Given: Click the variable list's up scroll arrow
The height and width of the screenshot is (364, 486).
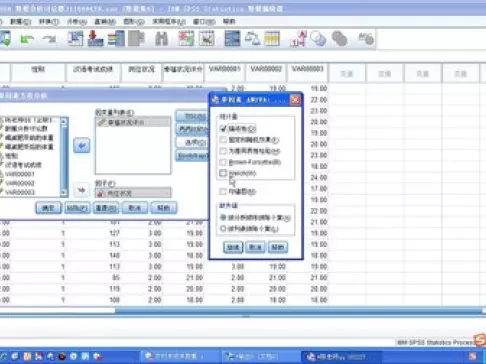Looking at the screenshot, I should click(64, 121).
